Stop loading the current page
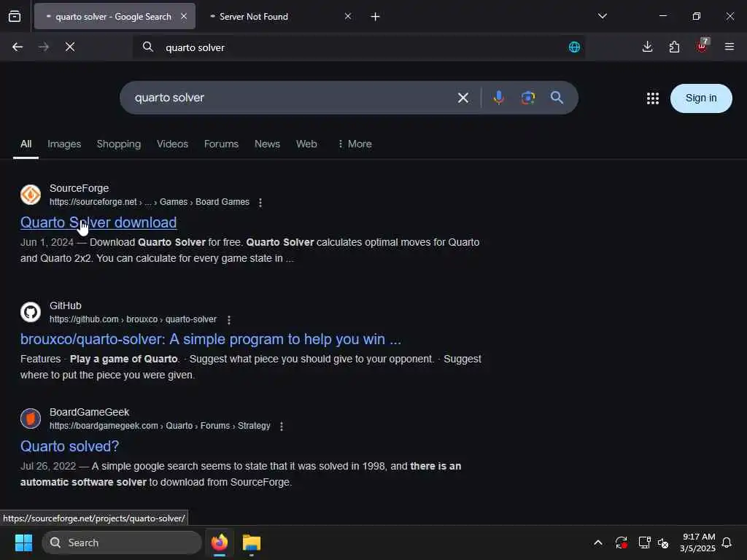 pos(70,47)
